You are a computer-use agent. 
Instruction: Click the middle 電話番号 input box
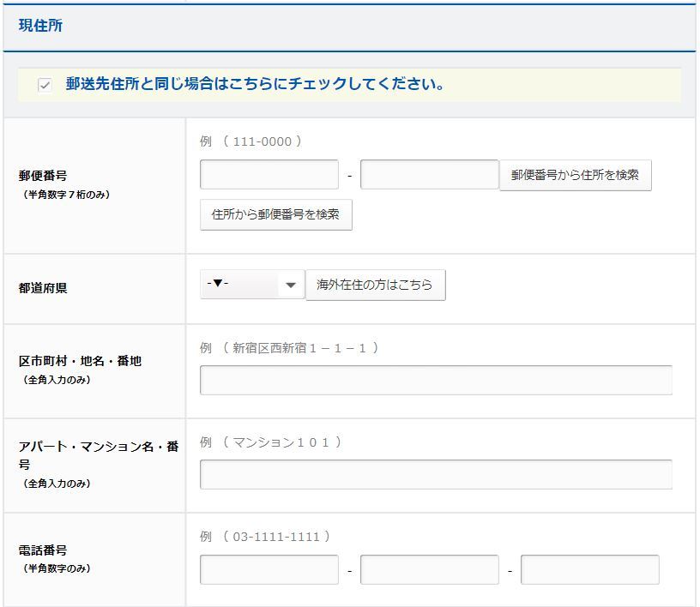click(x=429, y=569)
